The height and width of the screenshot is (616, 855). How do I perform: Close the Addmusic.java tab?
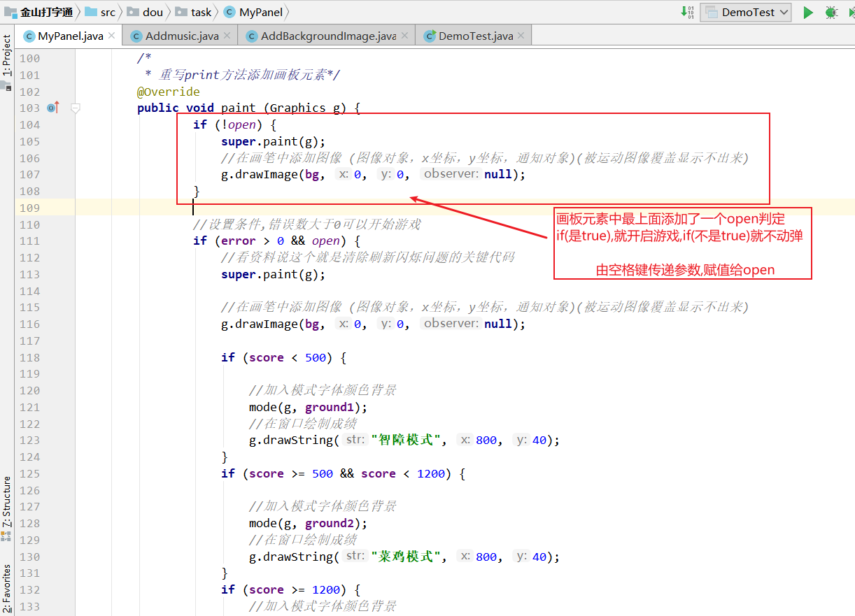(x=227, y=36)
